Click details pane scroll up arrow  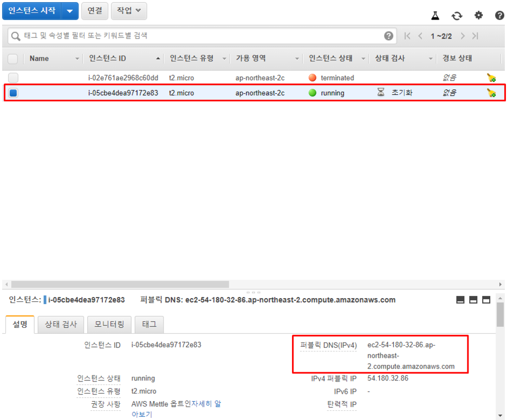tap(500, 298)
